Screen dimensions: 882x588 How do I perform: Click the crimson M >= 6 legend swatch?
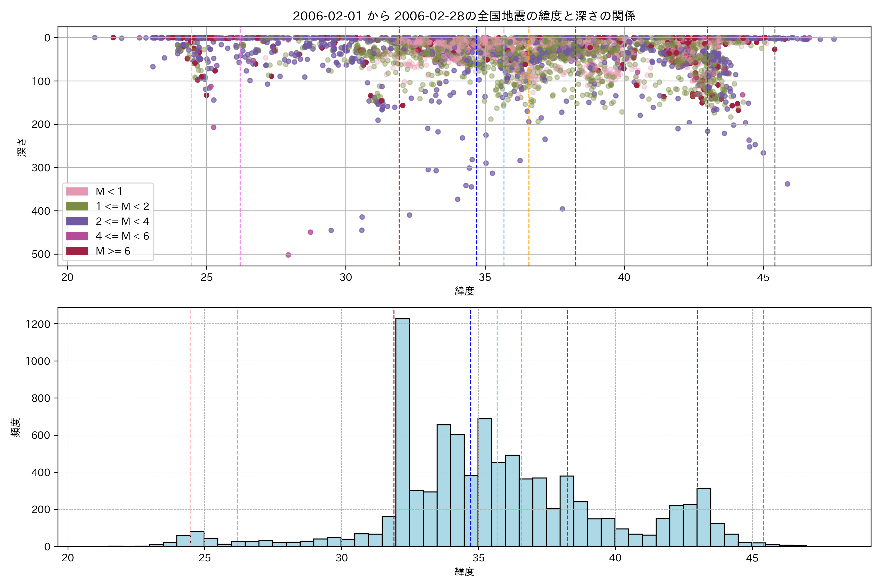tap(77, 251)
